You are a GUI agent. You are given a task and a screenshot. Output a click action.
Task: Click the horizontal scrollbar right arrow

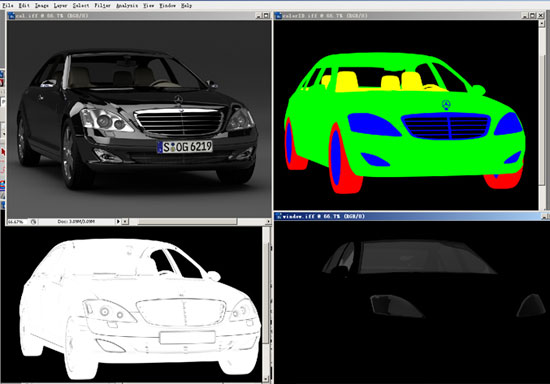pyautogui.click(x=268, y=222)
